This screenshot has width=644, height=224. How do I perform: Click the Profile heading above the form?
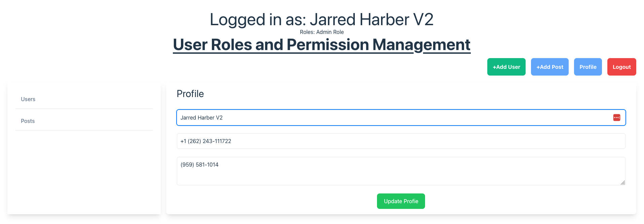coord(190,94)
